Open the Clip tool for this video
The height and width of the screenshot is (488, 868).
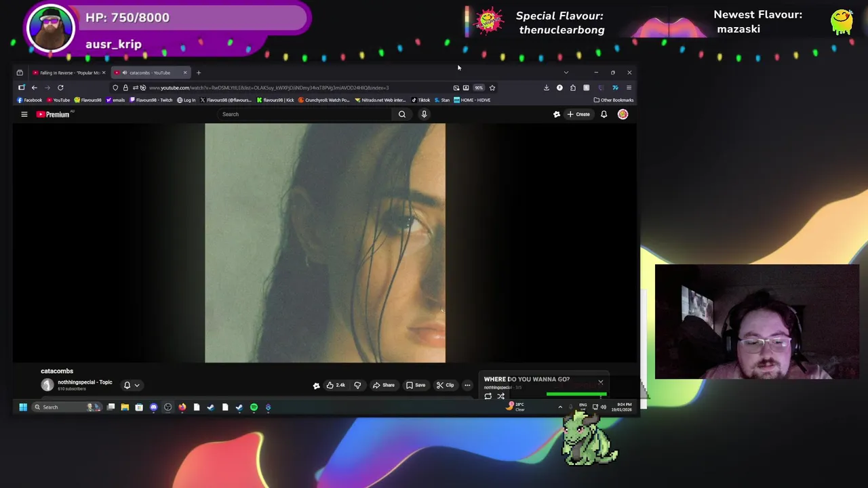coord(446,386)
